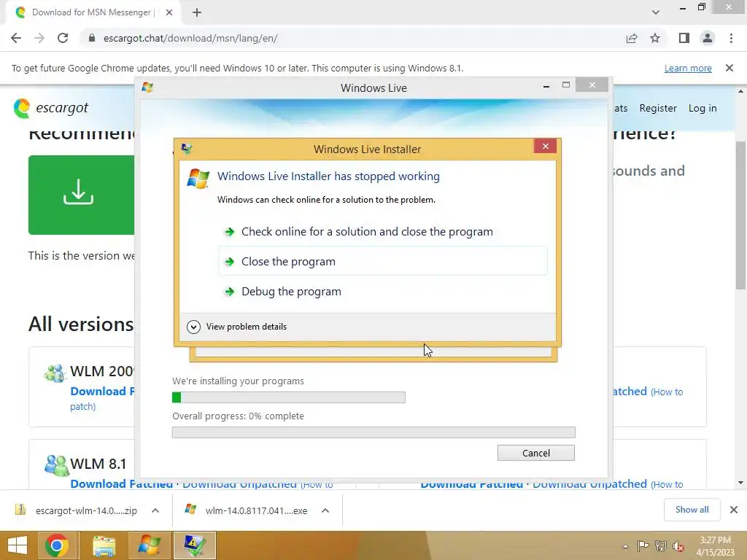
Task: Click the installing programs progress bar
Action: click(289, 397)
